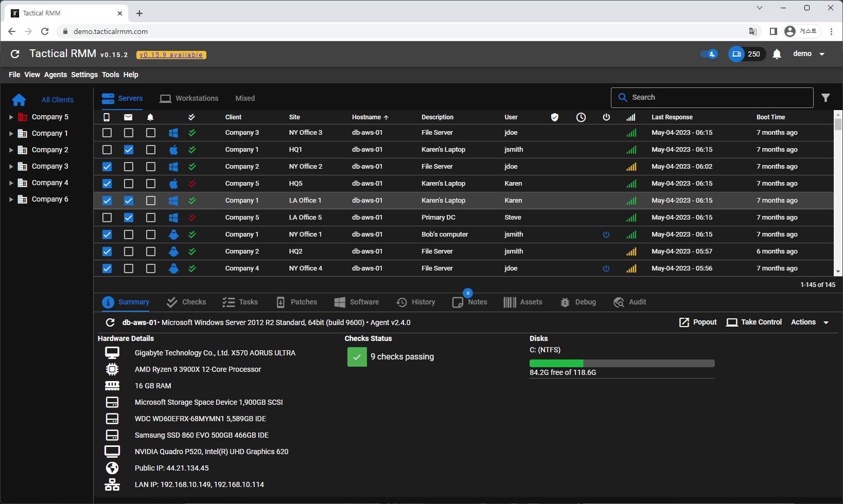Click the SMS alert column header icon
The width and height of the screenshot is (843, 504).
click(107, 117)
